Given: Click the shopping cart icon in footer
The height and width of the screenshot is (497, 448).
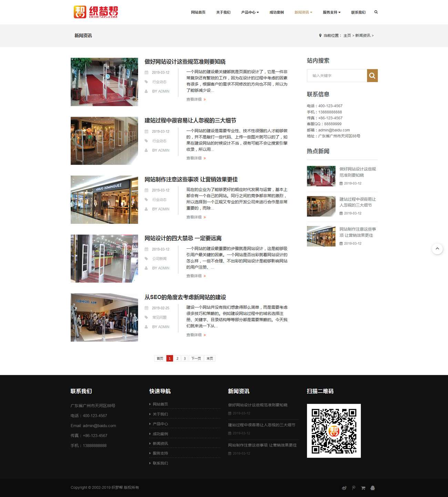Looking at the screenshot, I should click(363, 488).
